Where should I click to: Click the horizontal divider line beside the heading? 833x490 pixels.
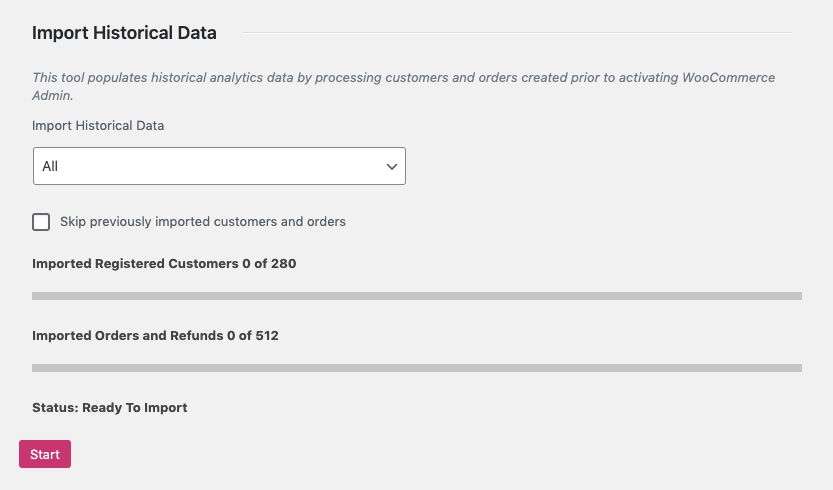click(517, 33)
